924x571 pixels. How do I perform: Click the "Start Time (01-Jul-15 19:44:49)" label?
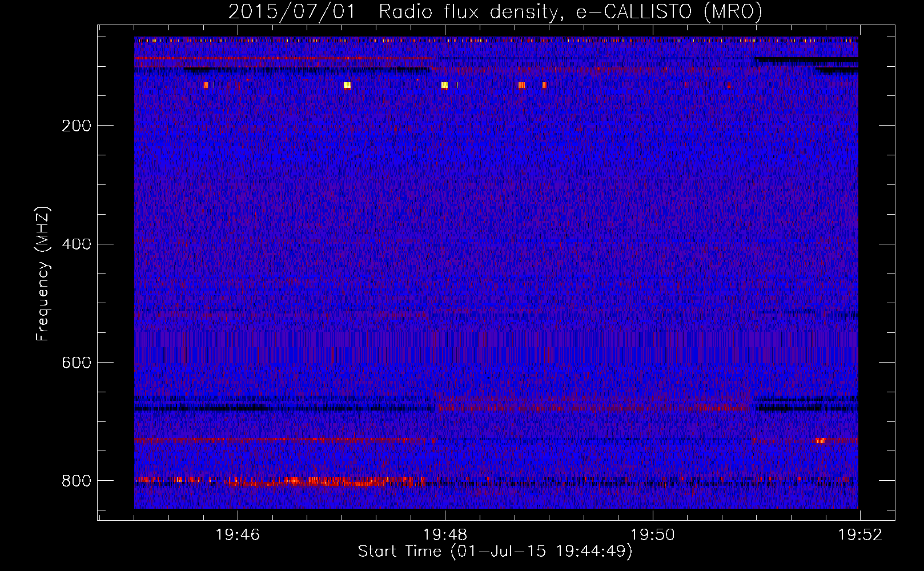click(x=495, y=552)
